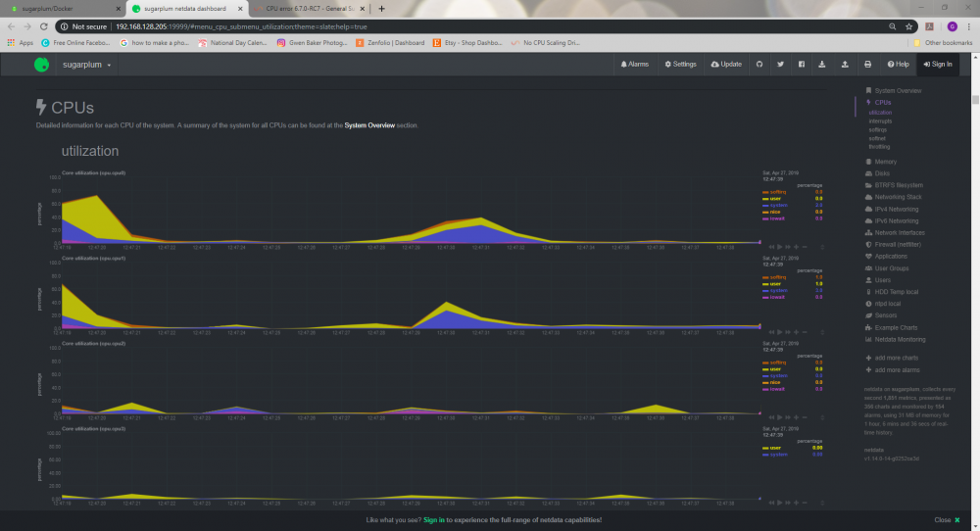Viewport: 980px width, 531px height.
Task: Select interrupts submenu under CPUs
Action: 880,121
